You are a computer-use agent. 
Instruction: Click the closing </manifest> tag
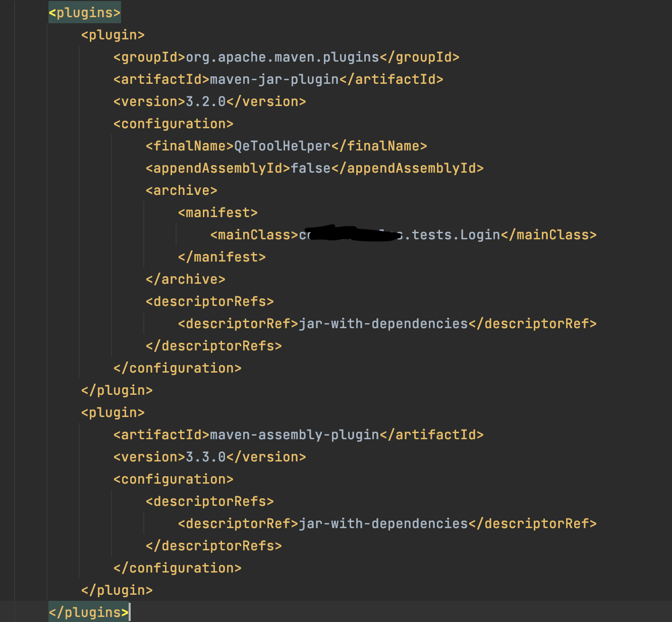point(222,257)
